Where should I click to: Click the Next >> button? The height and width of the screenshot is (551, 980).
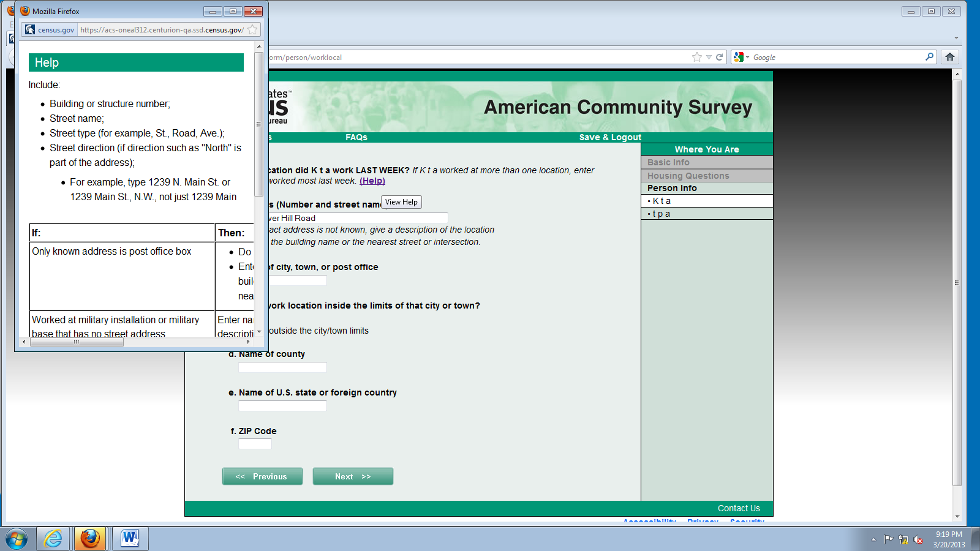coord(353,476)
